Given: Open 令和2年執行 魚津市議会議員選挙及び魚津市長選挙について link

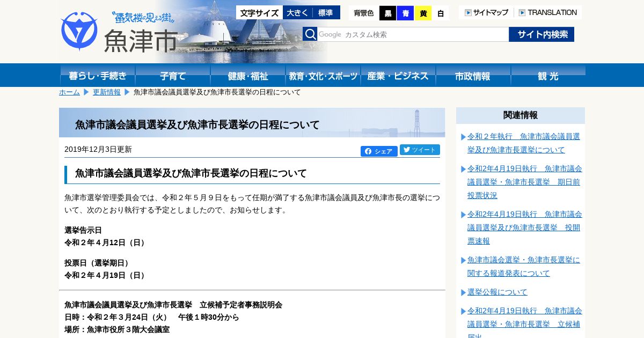Looking at the screenshot, I should (523, 143).
